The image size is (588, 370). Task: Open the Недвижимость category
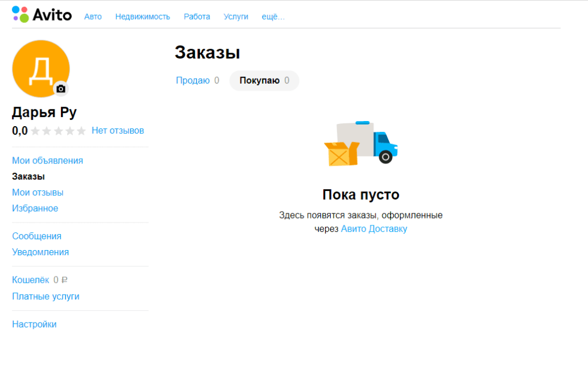click(x=142, y=17)
